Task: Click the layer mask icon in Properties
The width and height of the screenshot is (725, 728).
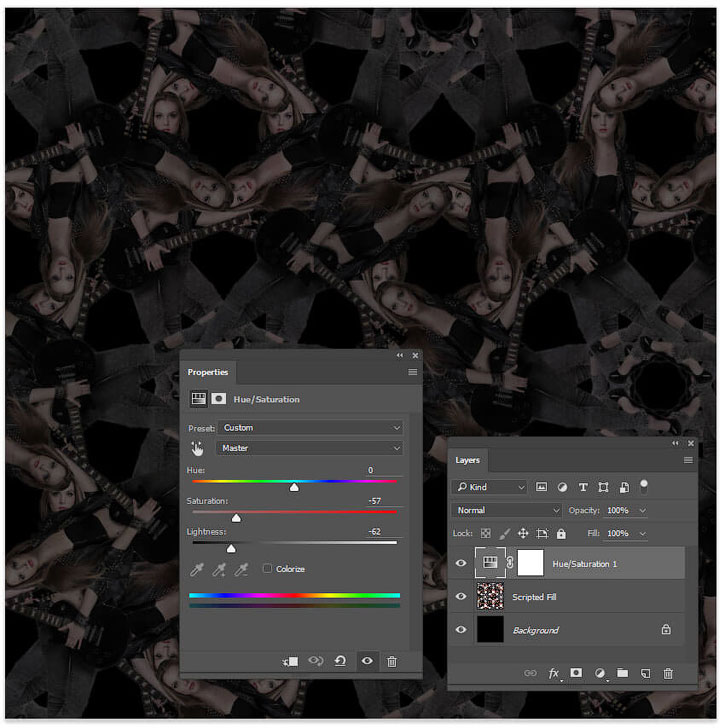Action: point(219,401)
